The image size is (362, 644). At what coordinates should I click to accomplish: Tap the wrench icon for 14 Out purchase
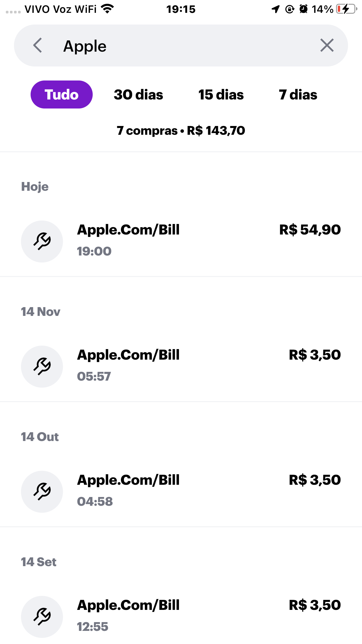click(x=42, y=491)
